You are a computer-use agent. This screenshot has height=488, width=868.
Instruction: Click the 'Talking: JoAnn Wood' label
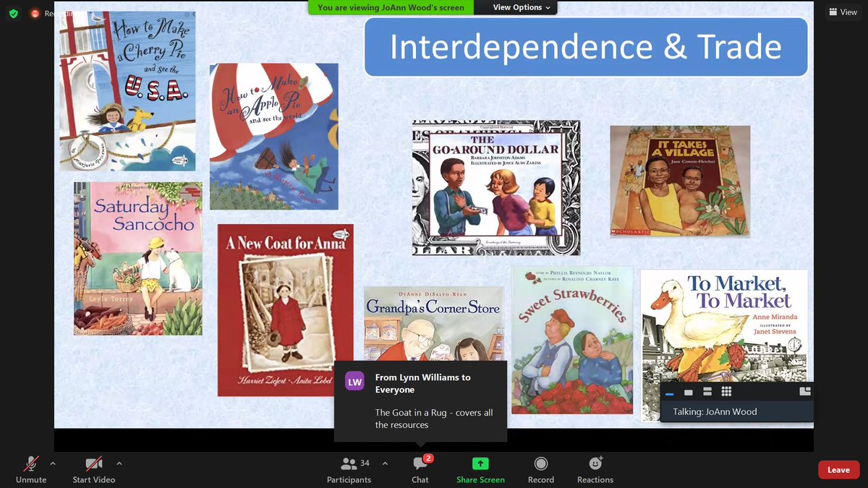click(715, 411)
